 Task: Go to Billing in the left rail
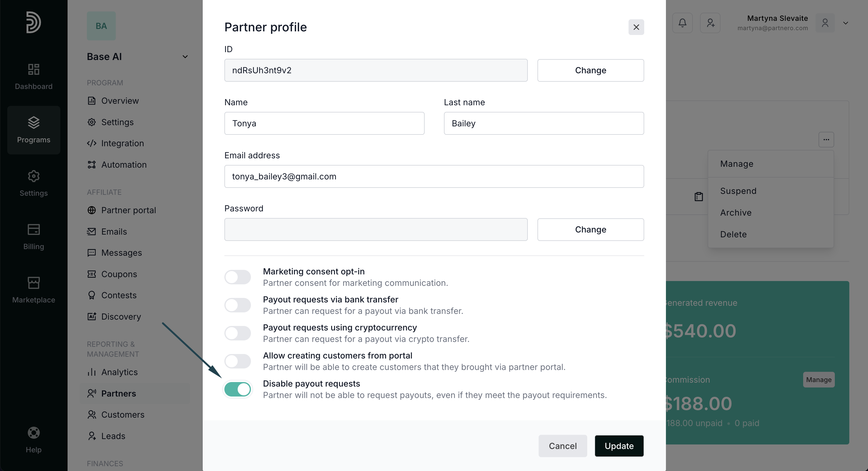pos(34,236)
